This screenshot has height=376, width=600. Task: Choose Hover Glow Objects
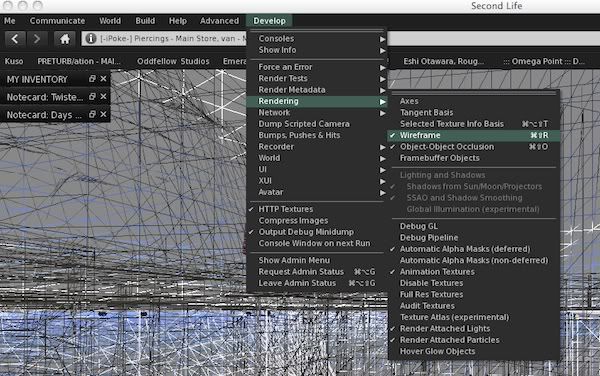(x=474, y=352)
